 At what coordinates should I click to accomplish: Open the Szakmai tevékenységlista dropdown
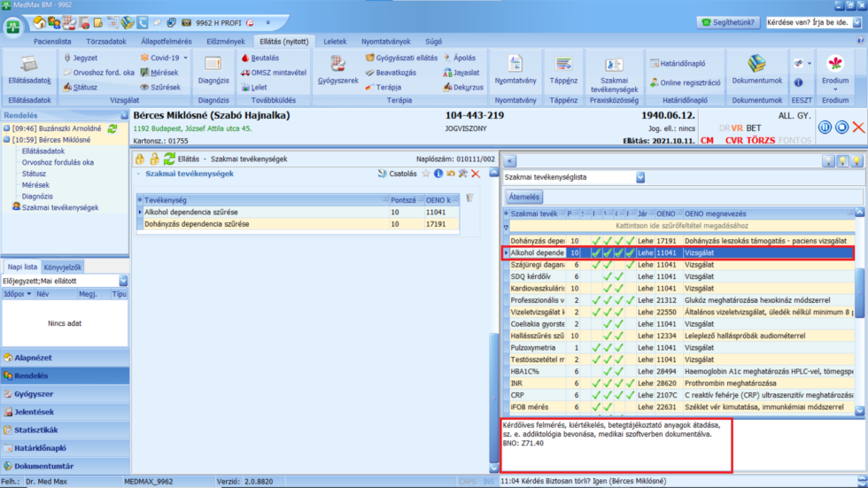pos(639,177)
